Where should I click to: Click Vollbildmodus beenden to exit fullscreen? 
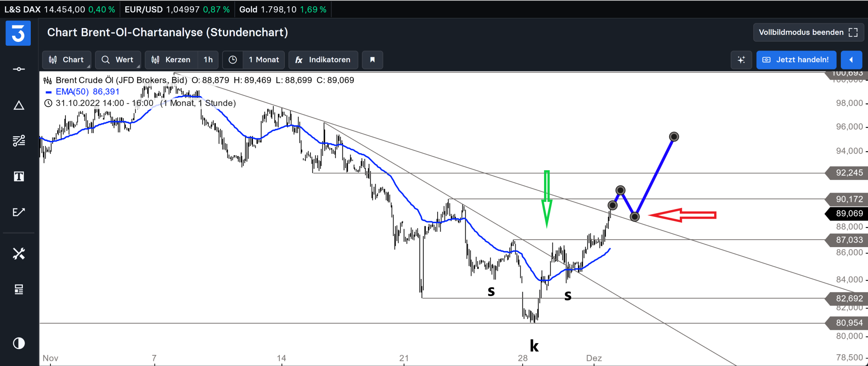808,32
